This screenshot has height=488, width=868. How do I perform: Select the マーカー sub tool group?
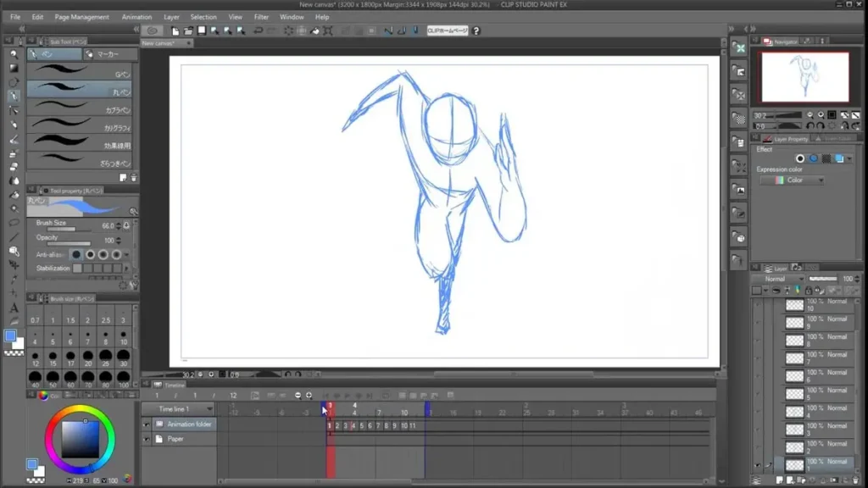108,54
